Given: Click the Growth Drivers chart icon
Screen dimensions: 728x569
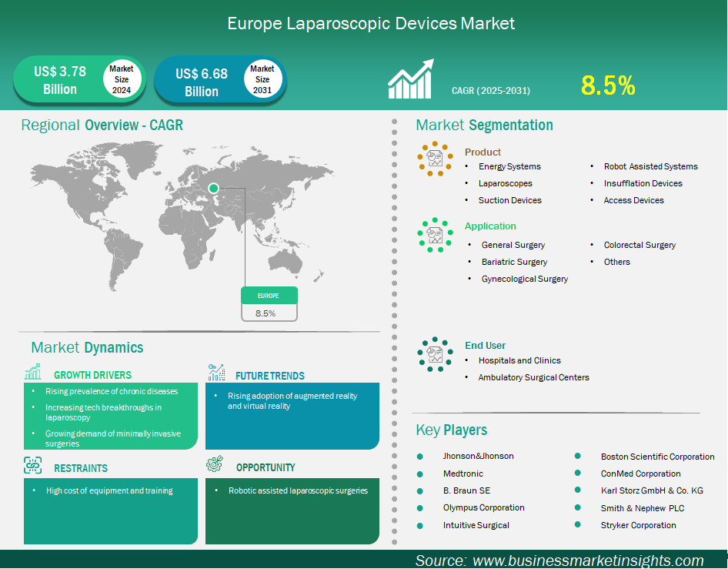Looking at the screenshot, I should 33,372.
